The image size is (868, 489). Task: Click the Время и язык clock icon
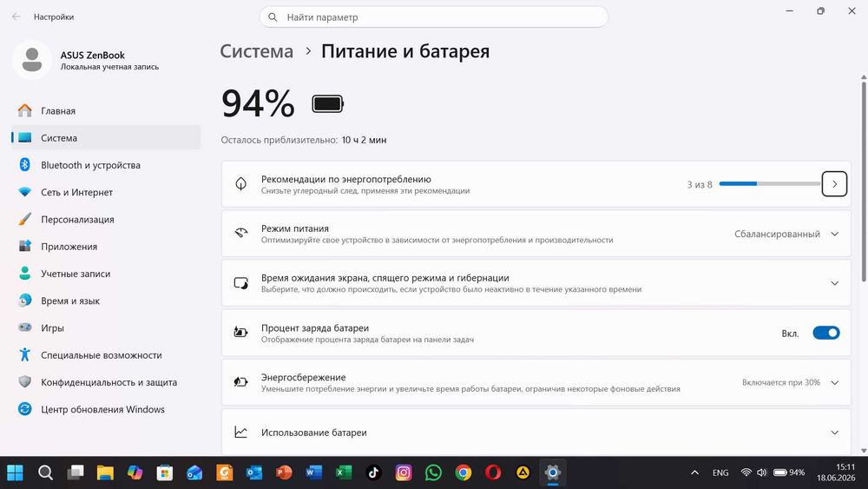[25, 301]
